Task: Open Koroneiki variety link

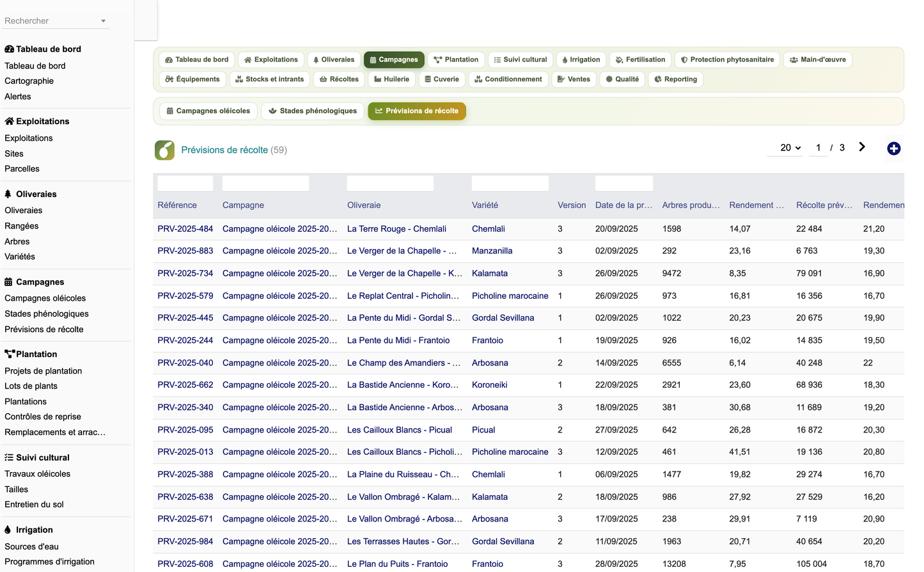Action: (490, 385)
